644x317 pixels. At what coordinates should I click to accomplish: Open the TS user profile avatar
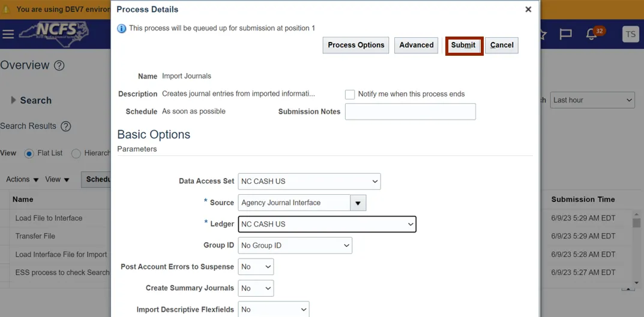coord(630,35)
